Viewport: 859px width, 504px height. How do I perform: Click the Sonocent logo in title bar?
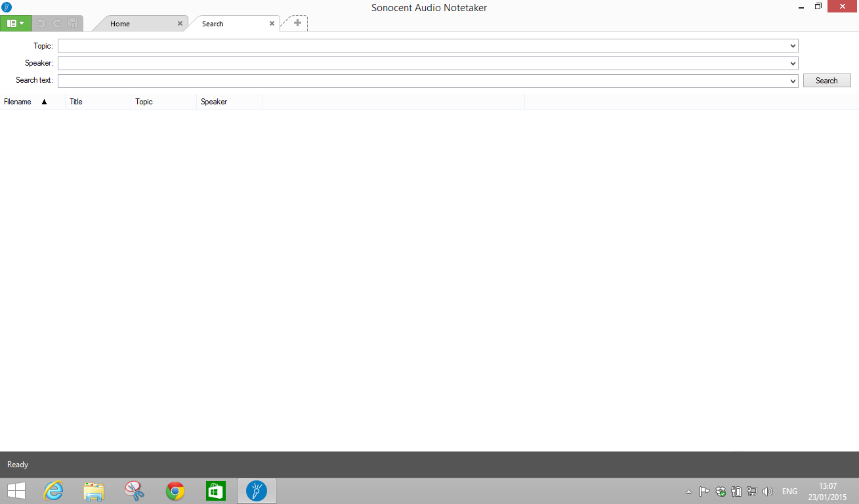(7, 7)
